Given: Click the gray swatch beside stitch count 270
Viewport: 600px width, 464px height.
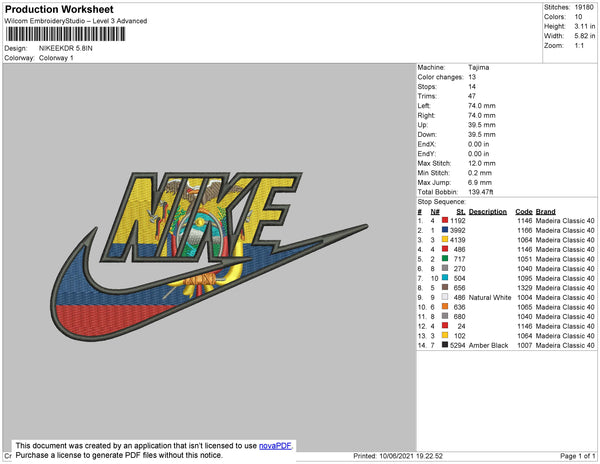Looking at the screenshot, I should [445, 268].
